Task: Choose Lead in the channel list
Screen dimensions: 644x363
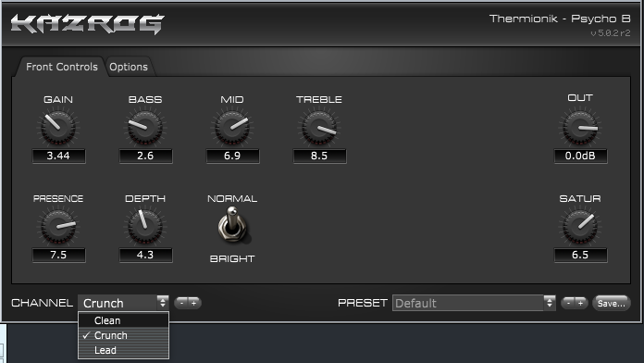Action: pos(123,350)
